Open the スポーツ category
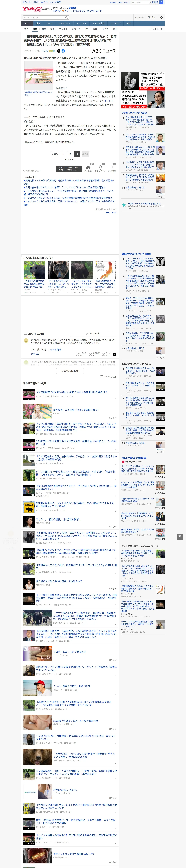 coord(76,29)
